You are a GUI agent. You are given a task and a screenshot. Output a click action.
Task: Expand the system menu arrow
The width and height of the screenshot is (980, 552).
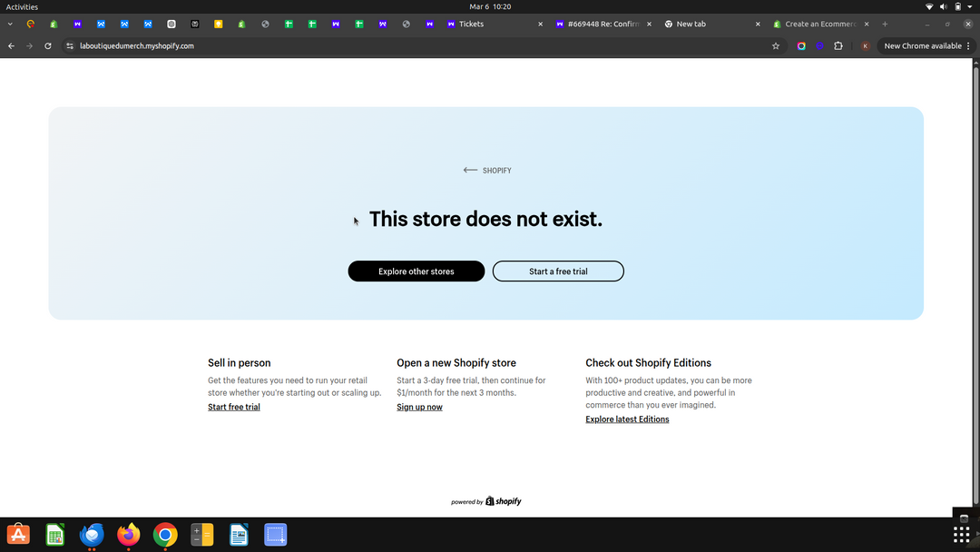point(970,7)
